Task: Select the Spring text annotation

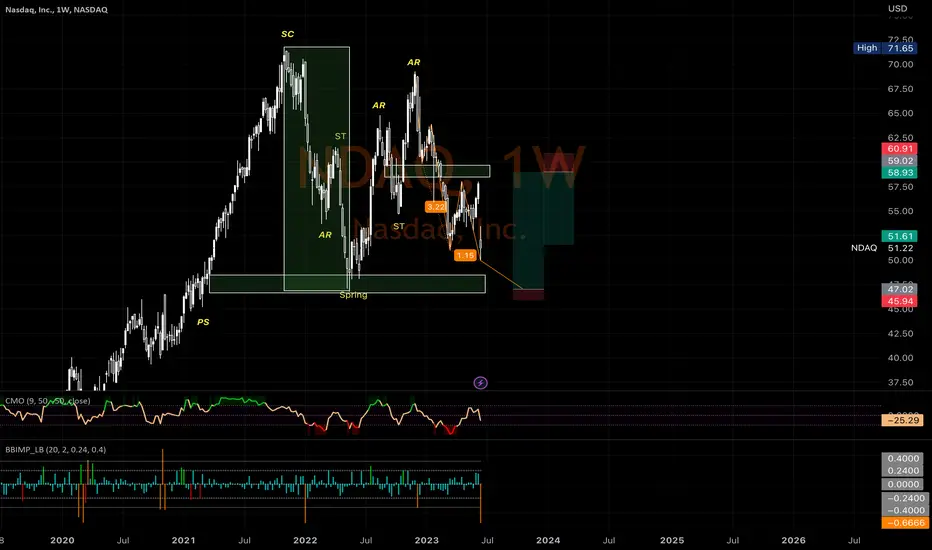Action: coord(353,295)
